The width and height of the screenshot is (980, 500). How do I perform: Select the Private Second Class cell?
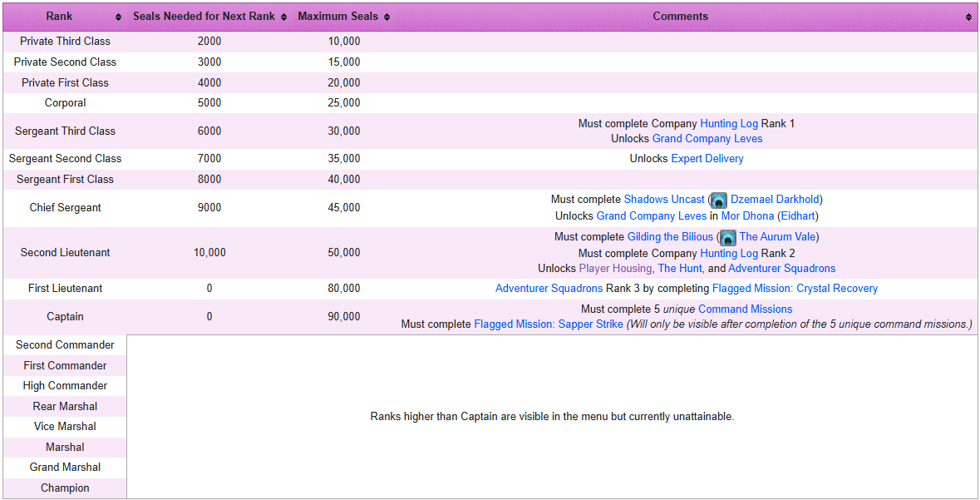(x=65, y=62)
